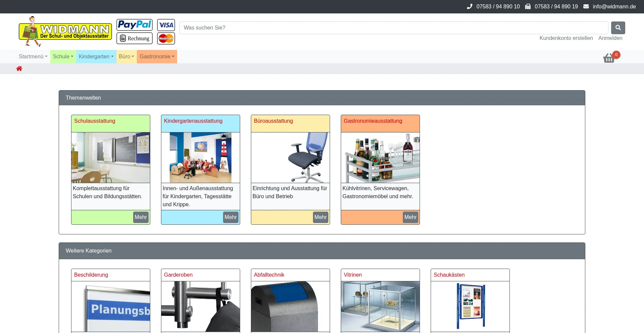Open the Büroausstattung heading link
This screenshot has height=333, width=644.
273,121
